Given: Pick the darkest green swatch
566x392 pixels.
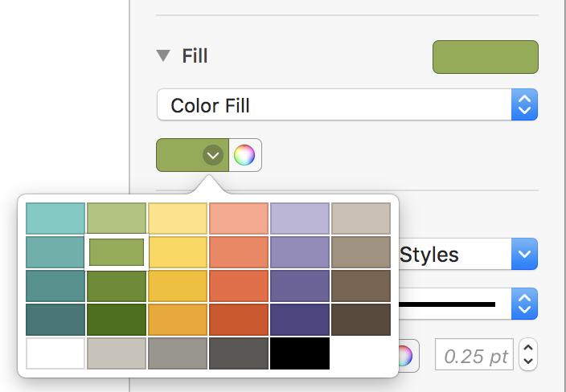Looking at the screenshot, I should coord(117,320).
